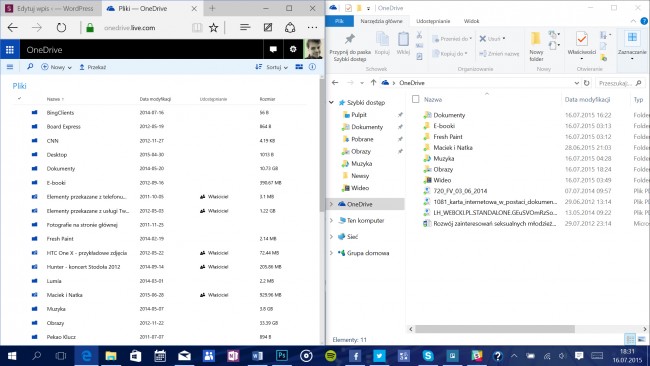Open a new Edge tab
This screenshot has width=650, height=366.
pos(212,8)
